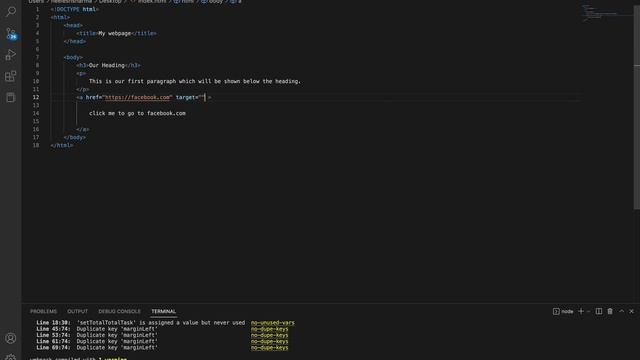
Task: Click the closing </head> tag
Action: [75, 41]
